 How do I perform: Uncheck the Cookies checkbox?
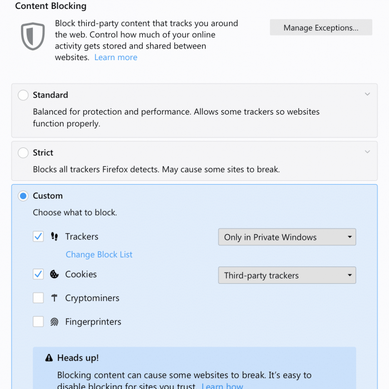tap(38, 274)
